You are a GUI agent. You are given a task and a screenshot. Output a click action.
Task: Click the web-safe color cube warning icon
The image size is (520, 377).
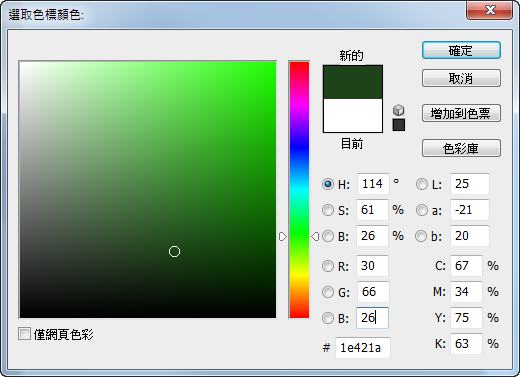(x=399, y=110)
